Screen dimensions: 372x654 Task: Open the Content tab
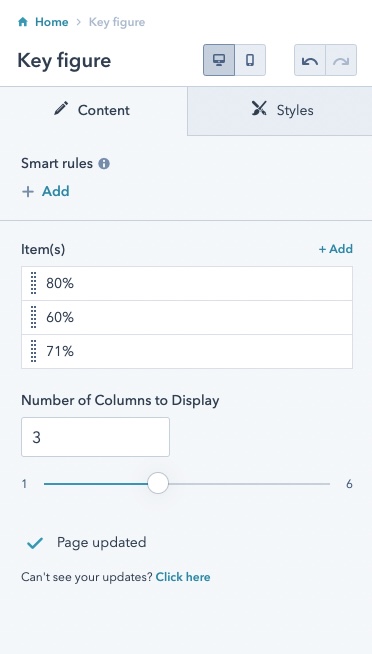[93, 110]
